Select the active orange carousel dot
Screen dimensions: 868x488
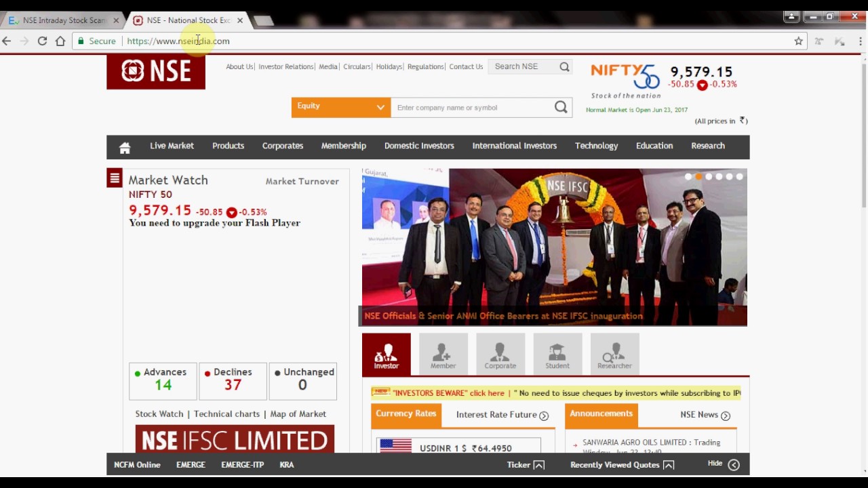click(698, 177)
